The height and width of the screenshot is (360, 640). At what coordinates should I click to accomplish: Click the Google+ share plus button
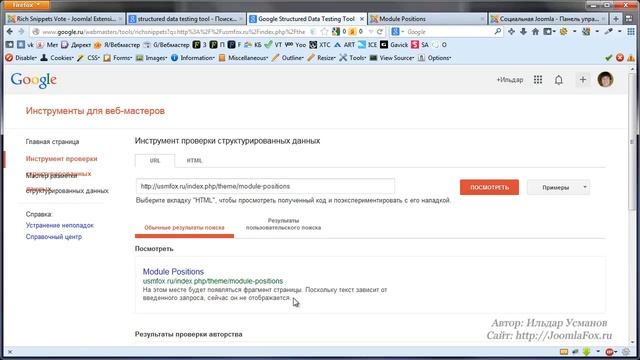pos(583,80)
